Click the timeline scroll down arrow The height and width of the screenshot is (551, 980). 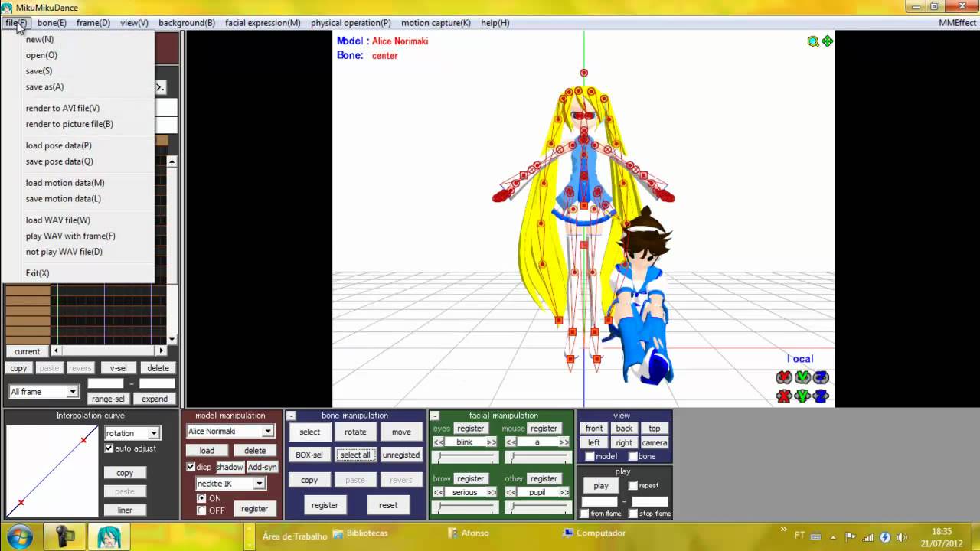pyautogui.click(x=171, y=339)
